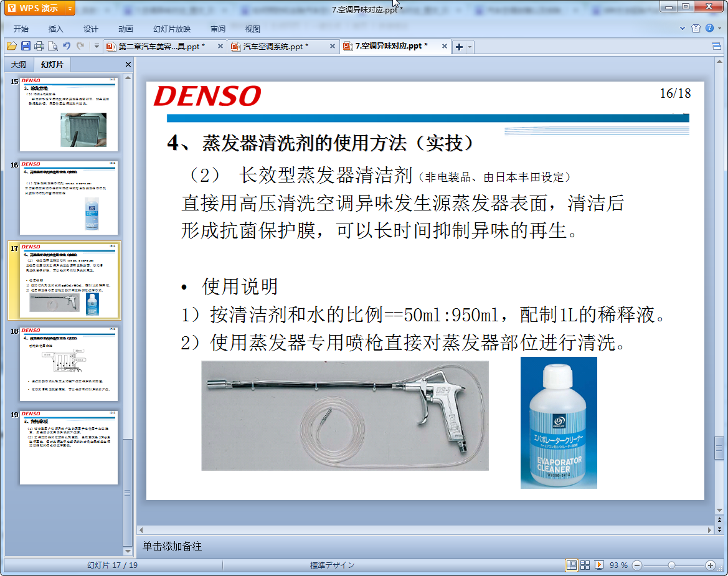
Task: Zoom in with plus button
Action: coord(710,565)
